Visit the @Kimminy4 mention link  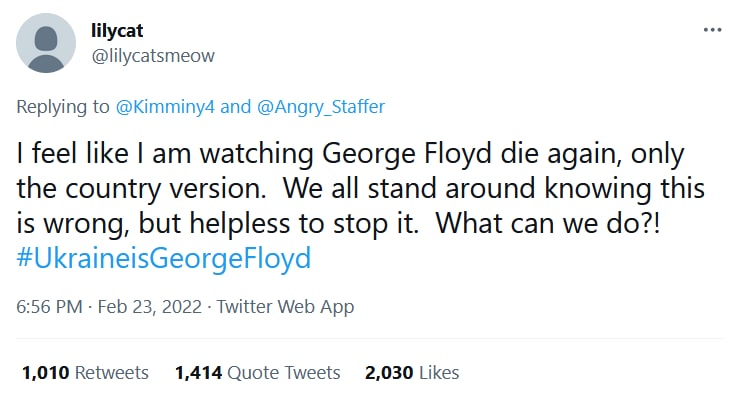(x=165, y=107)
